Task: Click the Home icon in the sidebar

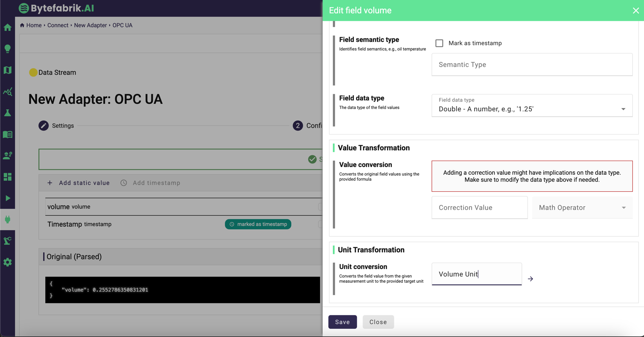Action: [x=8, y=28]
